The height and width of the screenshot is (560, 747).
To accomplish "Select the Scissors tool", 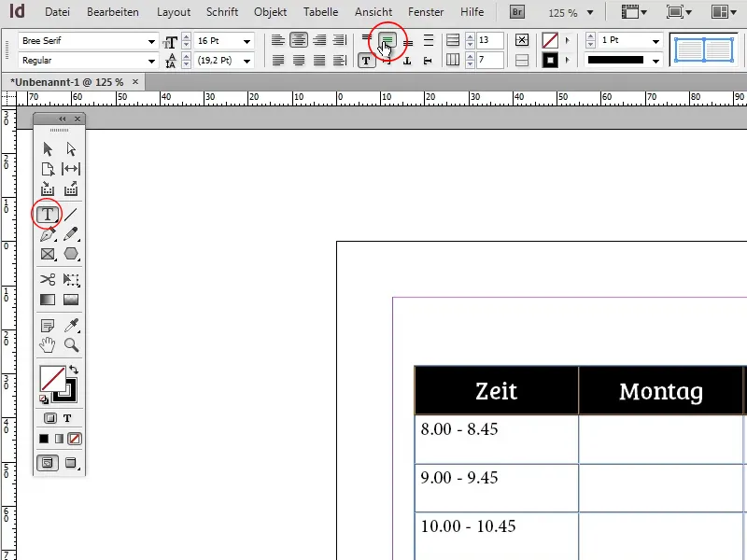I will coord(48,279).
